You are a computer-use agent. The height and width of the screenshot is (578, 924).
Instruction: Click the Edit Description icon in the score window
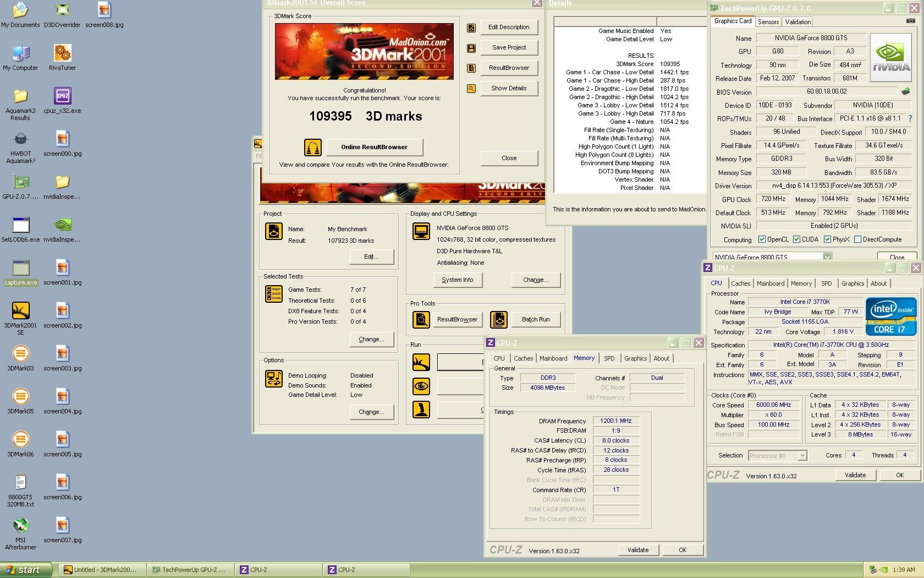click(471, 28)
